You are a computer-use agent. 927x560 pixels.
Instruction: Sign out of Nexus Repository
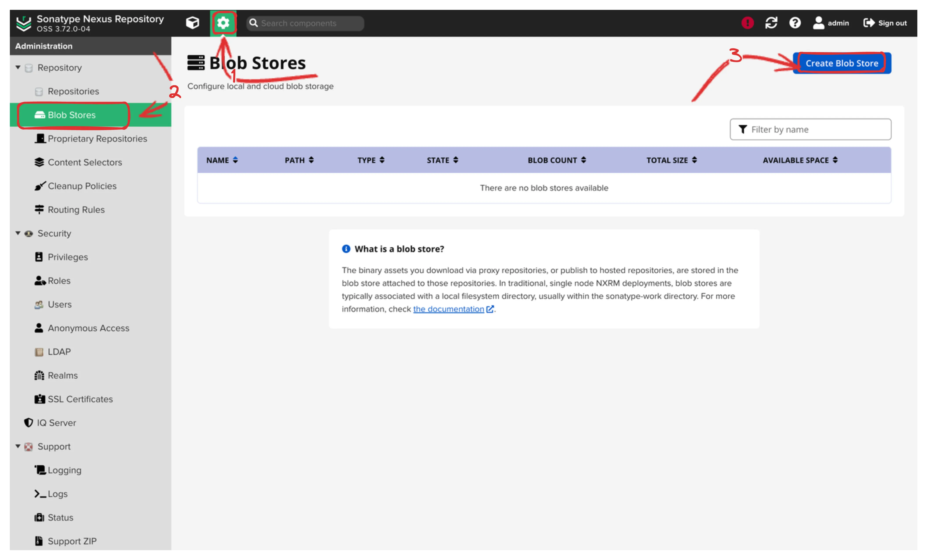point(885,23)
